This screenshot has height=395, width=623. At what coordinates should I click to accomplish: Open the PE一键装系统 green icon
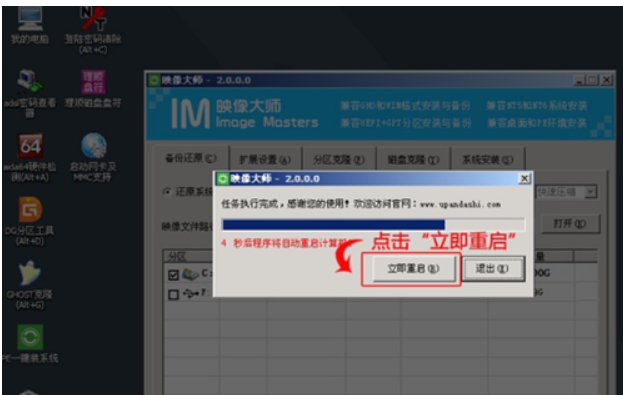point(30,343)
